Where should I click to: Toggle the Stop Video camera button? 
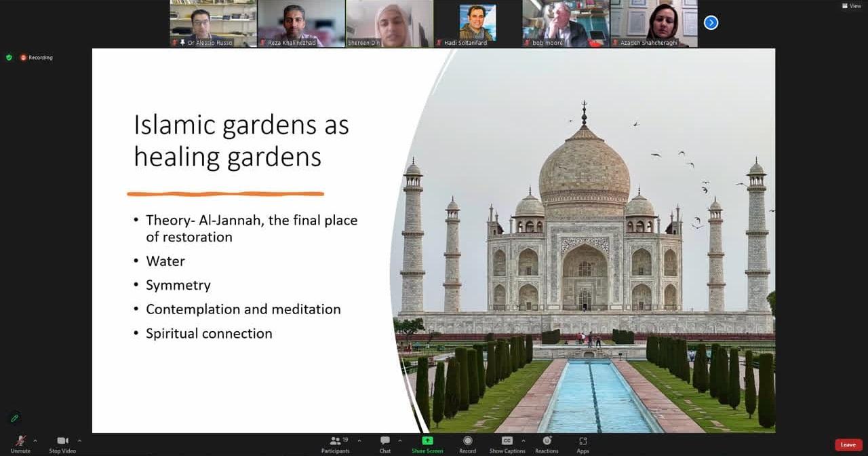tap(62, 441)
